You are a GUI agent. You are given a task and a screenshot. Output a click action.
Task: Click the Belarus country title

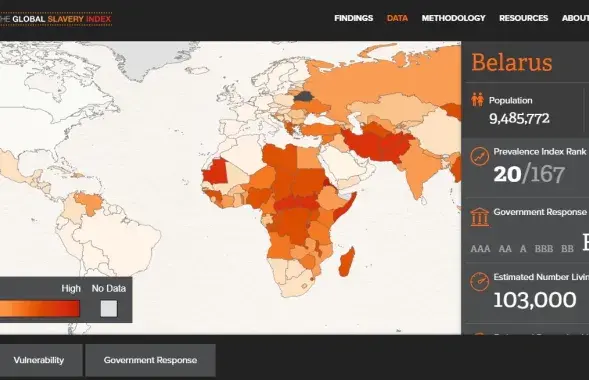tap(512, 62)
